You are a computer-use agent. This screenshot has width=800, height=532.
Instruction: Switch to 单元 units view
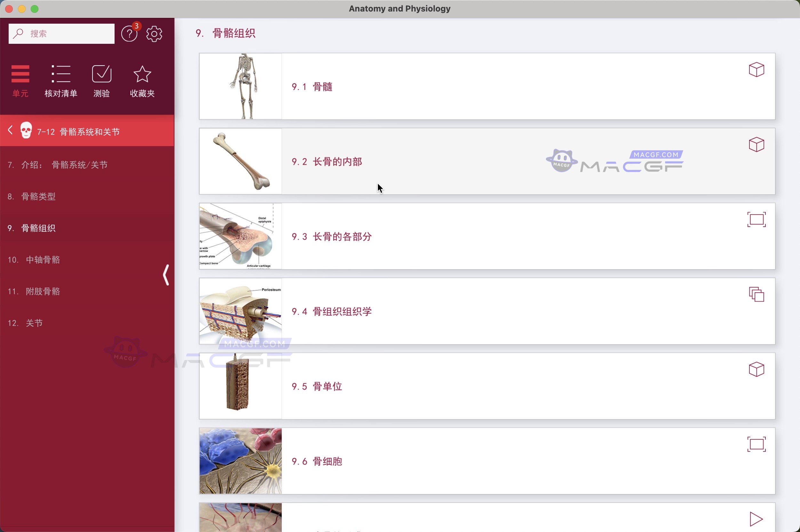[20, 81]
